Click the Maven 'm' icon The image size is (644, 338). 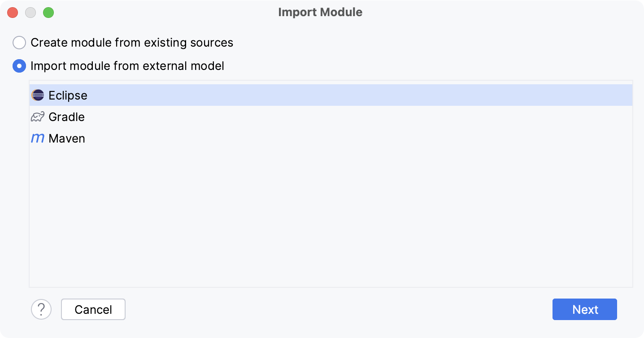click(38, 138)
